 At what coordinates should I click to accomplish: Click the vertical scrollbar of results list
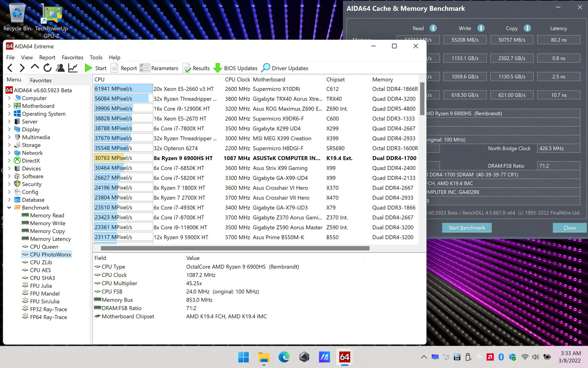pos(422,99)
